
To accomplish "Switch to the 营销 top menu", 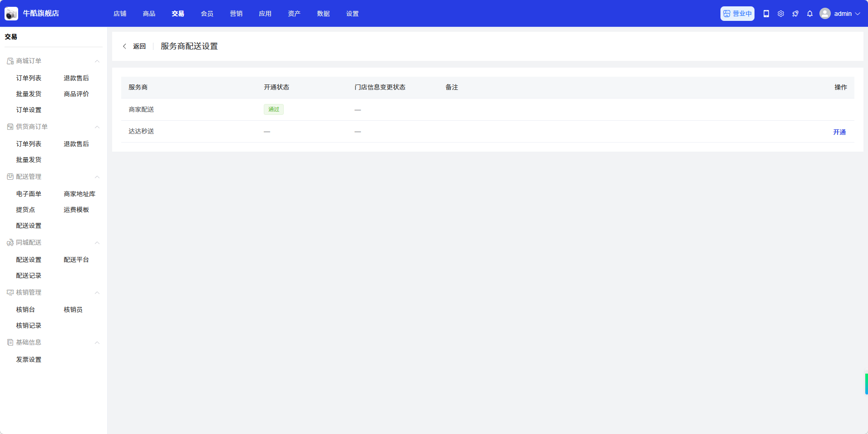I will pos(236,14).
